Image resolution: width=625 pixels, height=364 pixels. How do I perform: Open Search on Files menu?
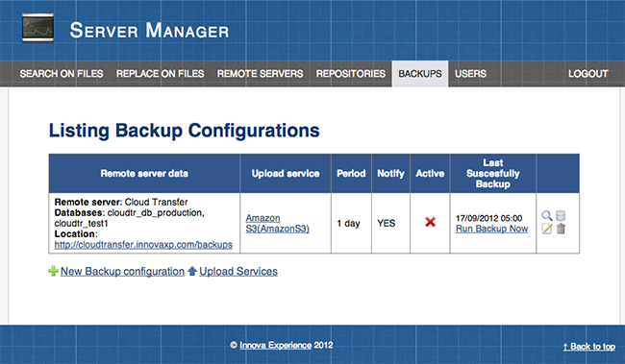[62, 74]
